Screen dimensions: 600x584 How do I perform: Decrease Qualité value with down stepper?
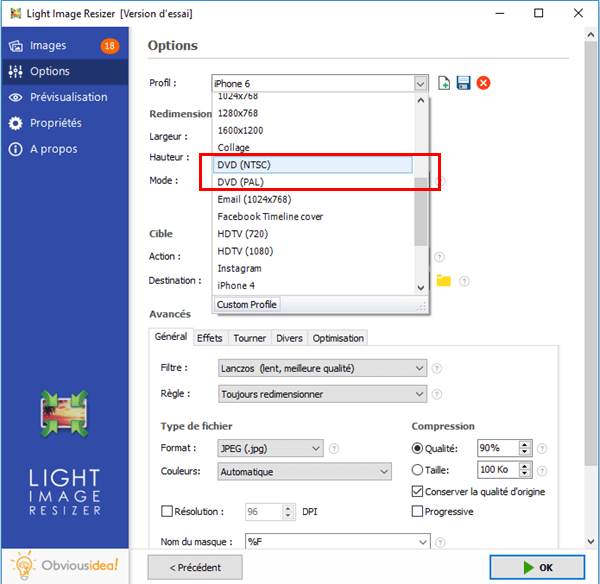(525, 452)
